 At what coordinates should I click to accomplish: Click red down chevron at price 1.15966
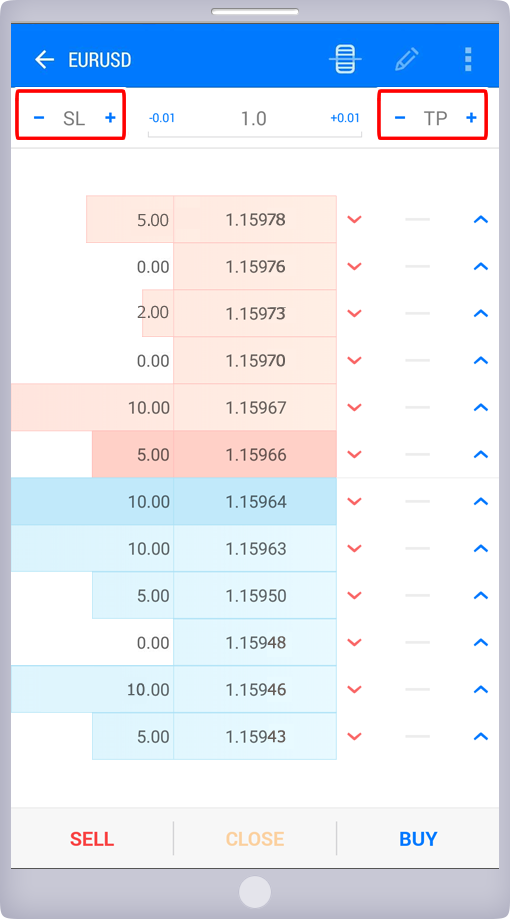pos(355,454)
